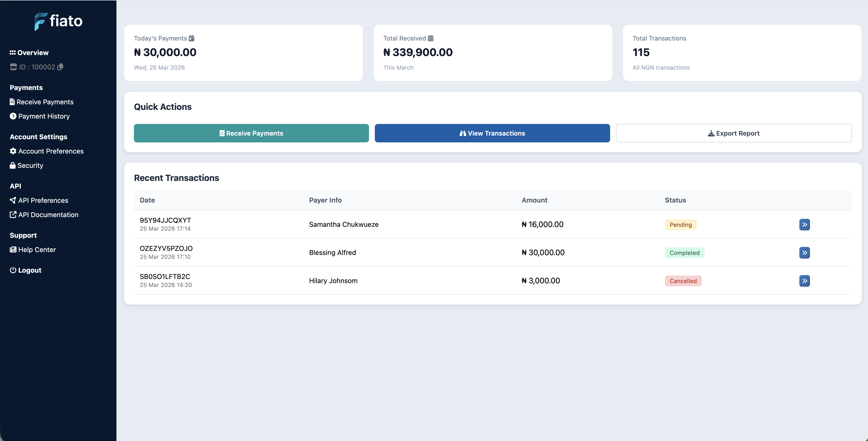Click the calendar icon beside Total Received
Viewport: 868px width, 441px height.
click(431, 38)
